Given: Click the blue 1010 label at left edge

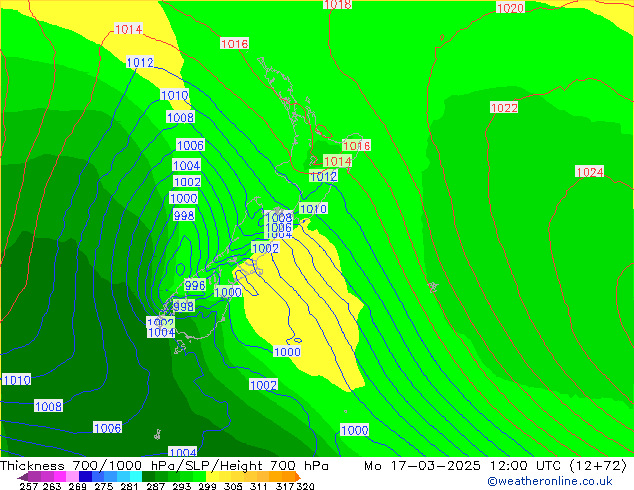Looking at the screenshot, I should (x=16, y=380).
